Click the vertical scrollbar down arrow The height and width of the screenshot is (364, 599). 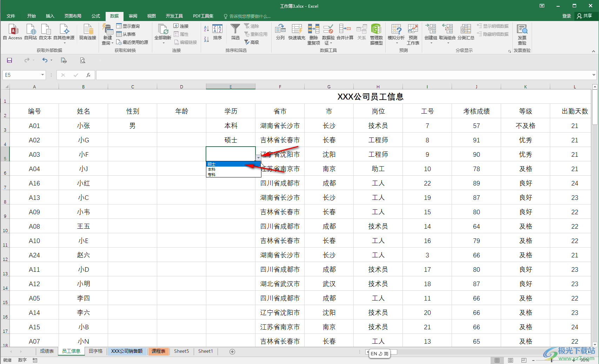coord(594,344)
